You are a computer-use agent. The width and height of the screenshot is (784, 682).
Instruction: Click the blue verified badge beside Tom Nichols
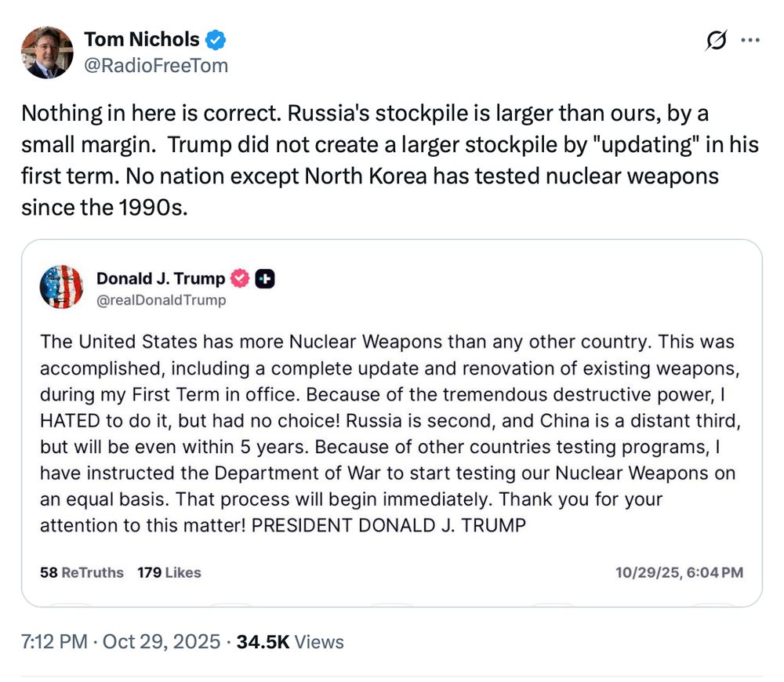[216, 39]
